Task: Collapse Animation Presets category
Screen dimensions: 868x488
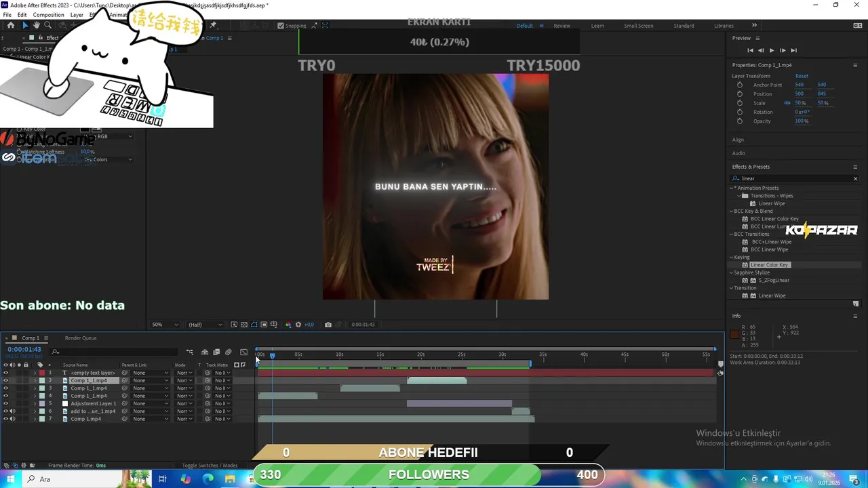Action: (732, 188)
